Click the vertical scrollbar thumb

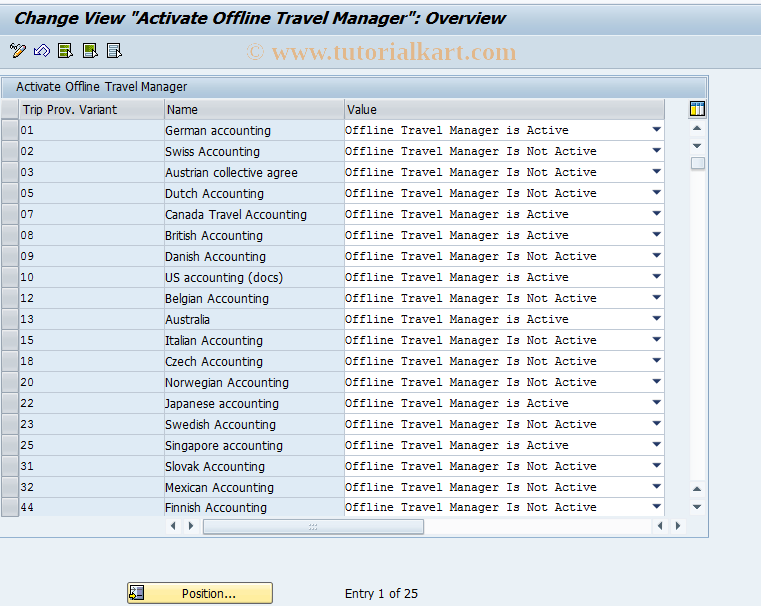697,163
